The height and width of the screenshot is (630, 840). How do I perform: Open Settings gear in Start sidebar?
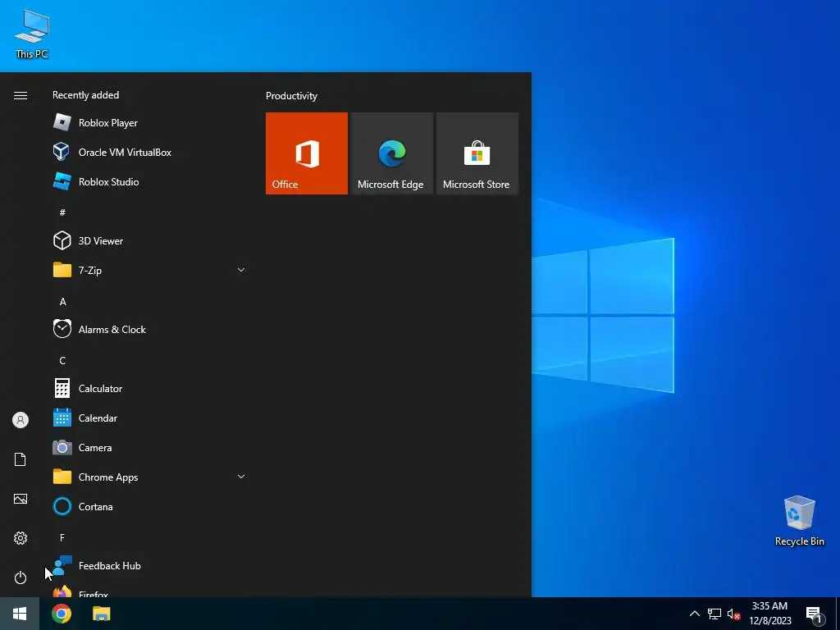pyautogui.click(x=21, y=538)
